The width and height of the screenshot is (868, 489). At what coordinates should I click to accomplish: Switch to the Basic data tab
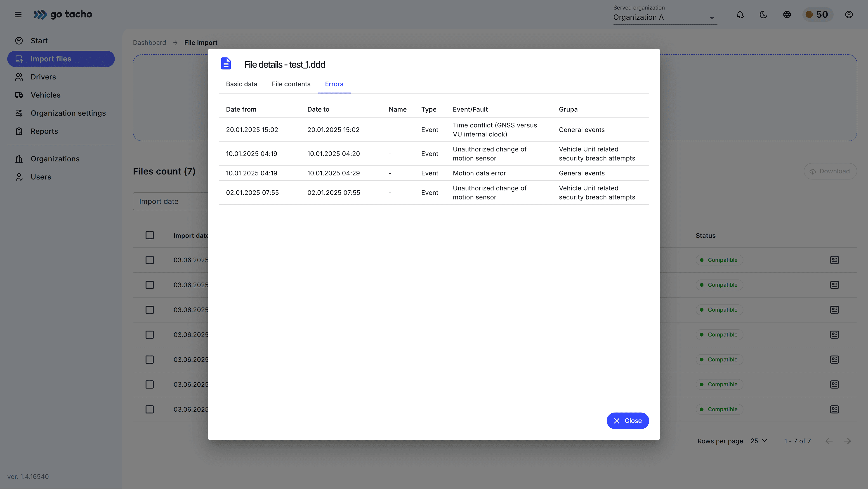click(241, 84)
